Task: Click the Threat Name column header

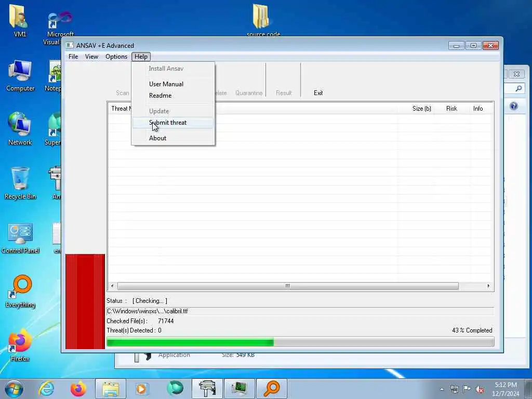Action: [x=121, y=109]
